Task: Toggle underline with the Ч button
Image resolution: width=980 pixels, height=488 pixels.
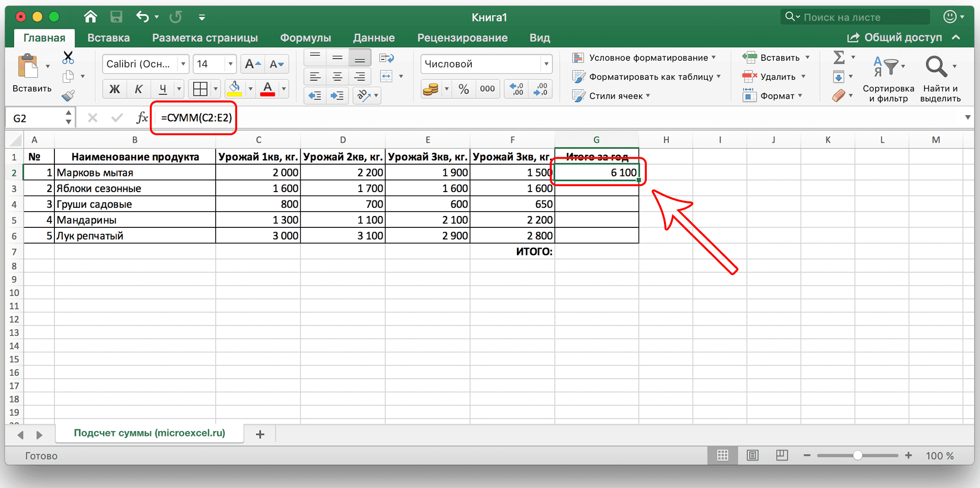Action: (x=162, y=89)
